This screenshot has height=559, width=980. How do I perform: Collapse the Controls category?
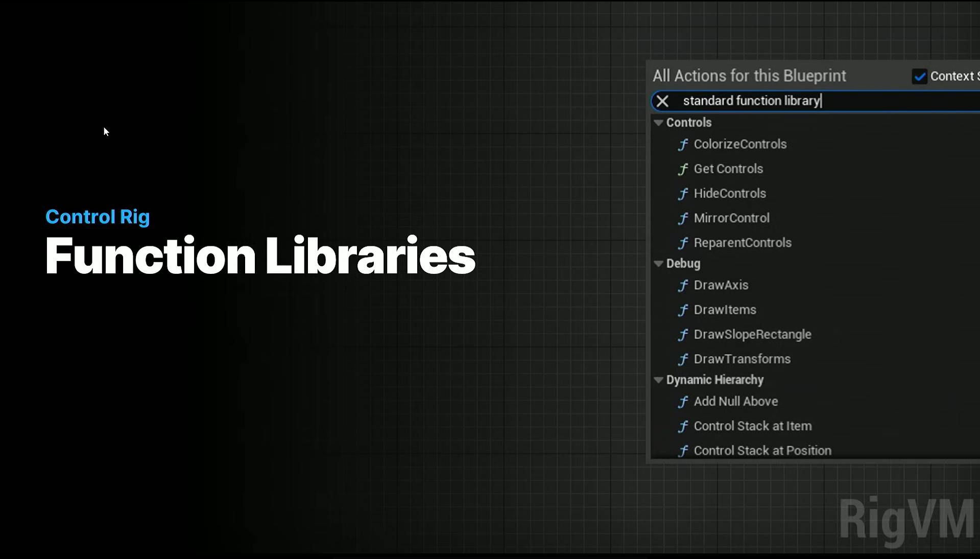tap(658, 123)
